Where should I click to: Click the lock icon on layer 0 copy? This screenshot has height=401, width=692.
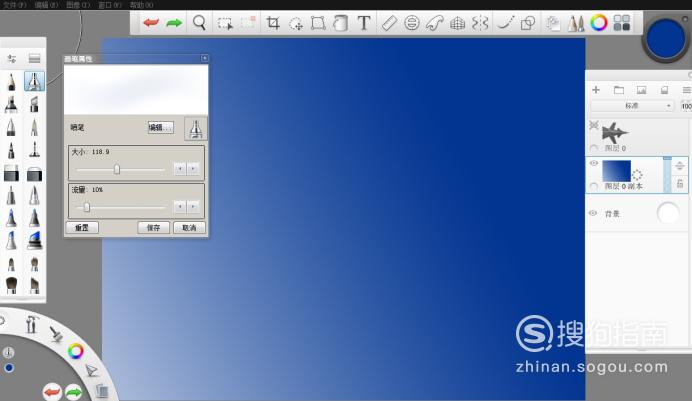pos(680,183)
